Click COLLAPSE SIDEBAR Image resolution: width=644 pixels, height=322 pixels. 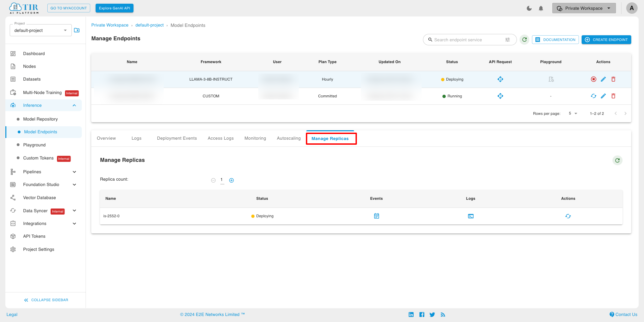click(x=46, y=300)
